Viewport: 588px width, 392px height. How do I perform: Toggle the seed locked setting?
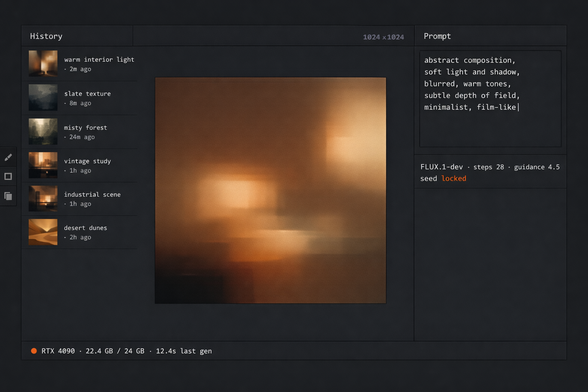pyautogui.click(x=454, y=178)
